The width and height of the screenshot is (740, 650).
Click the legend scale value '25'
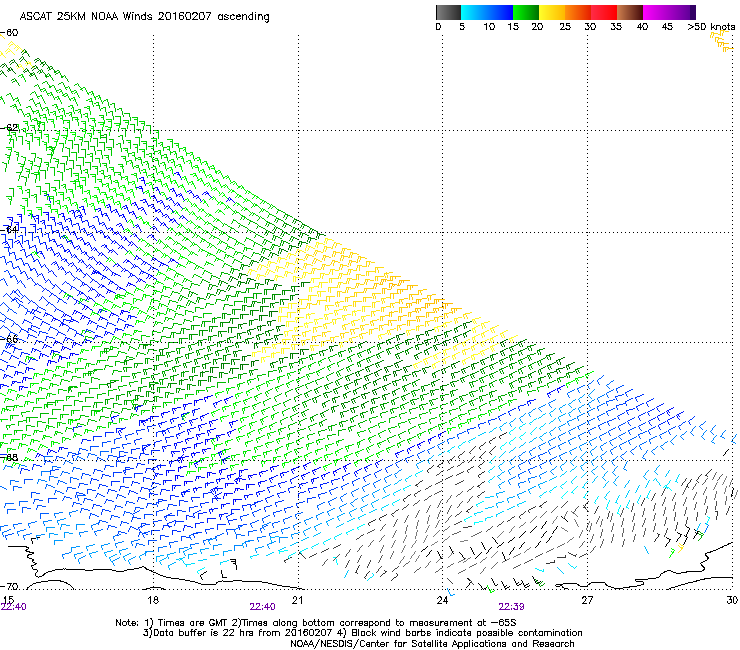(x=565, y=27)
